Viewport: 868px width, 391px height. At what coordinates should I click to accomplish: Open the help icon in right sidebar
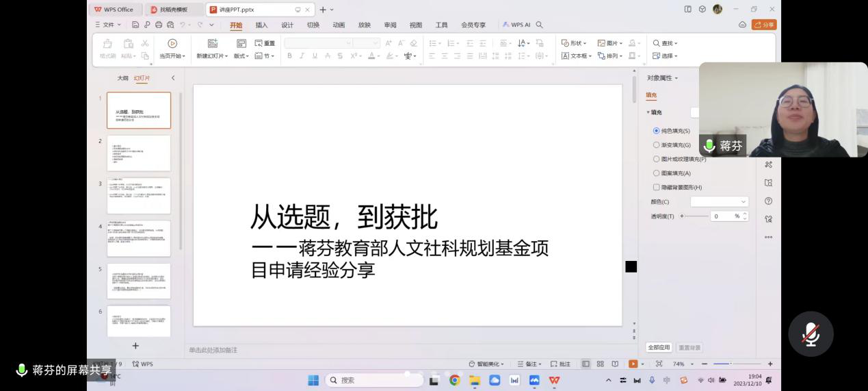coord(768,201)
